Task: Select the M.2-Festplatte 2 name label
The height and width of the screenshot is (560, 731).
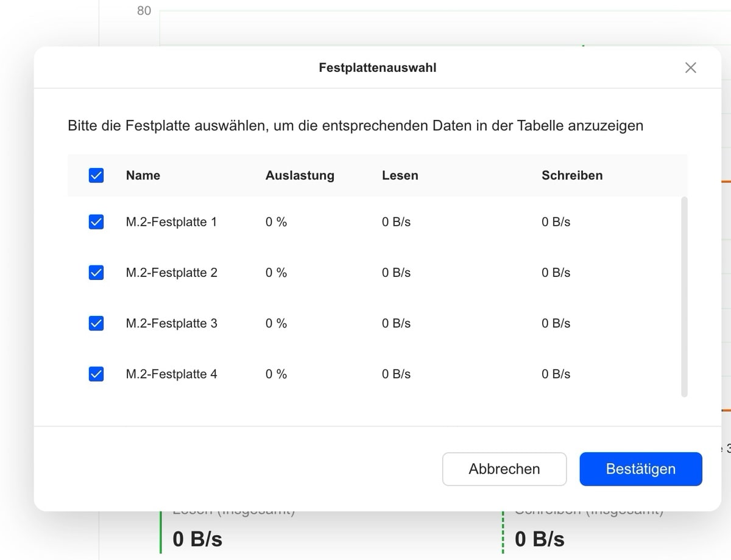Action: (171, 273)
